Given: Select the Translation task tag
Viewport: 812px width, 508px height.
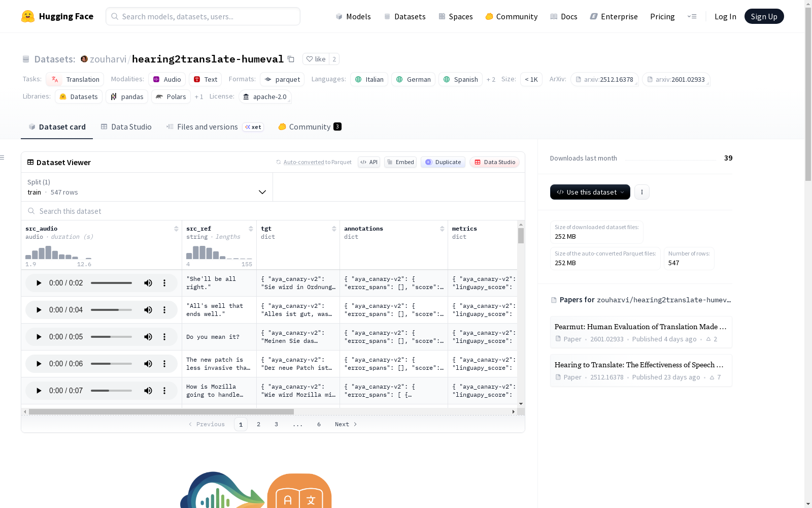Looking at the screenshot, I should 75,79.
